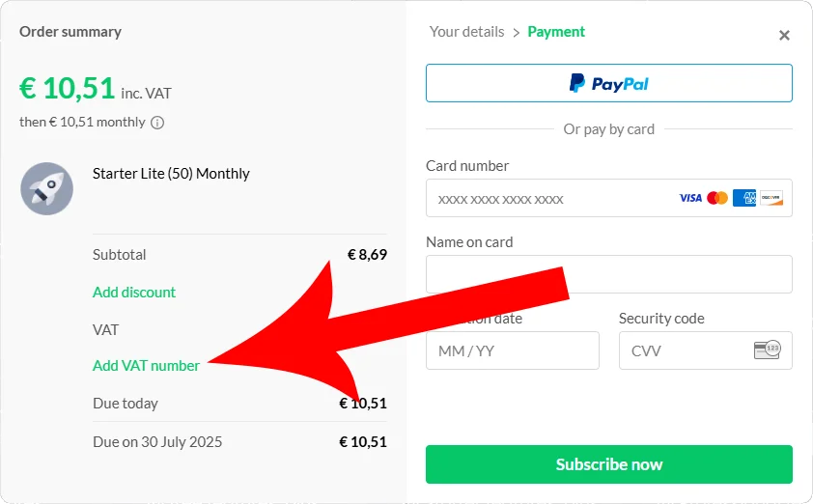Open the Add discount link
Screen dimensions: 813x504
click(134, 293)
